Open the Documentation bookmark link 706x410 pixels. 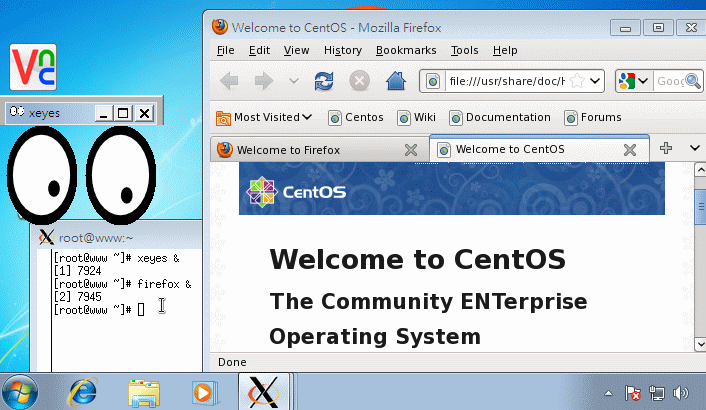click(x=499, y=117)
